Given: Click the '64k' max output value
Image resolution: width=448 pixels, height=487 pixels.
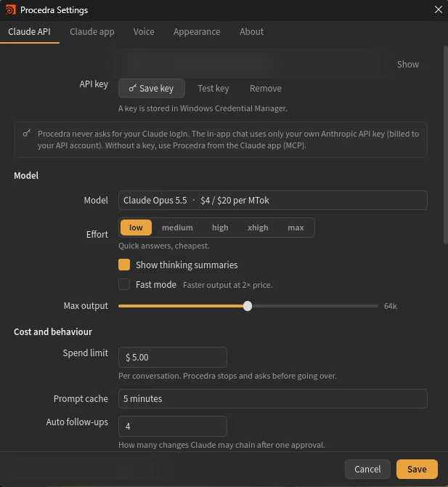Looking at the screenshot, I should 391,306.
